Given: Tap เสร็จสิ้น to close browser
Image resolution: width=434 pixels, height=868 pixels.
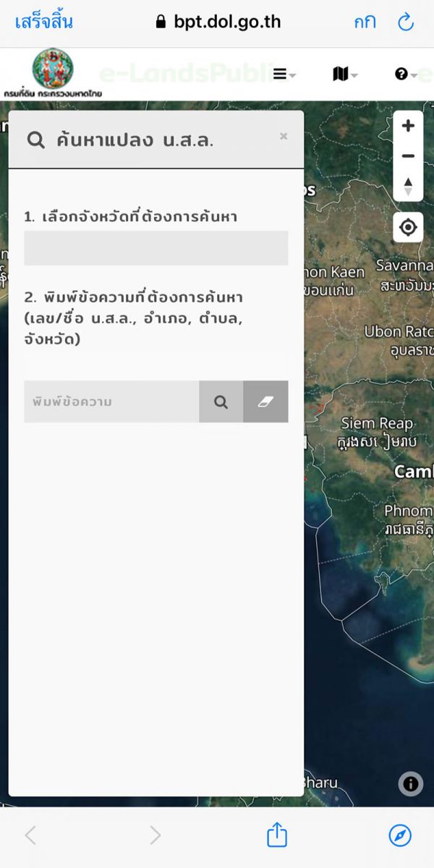Looking at the screenshot, I should (43, 22).
